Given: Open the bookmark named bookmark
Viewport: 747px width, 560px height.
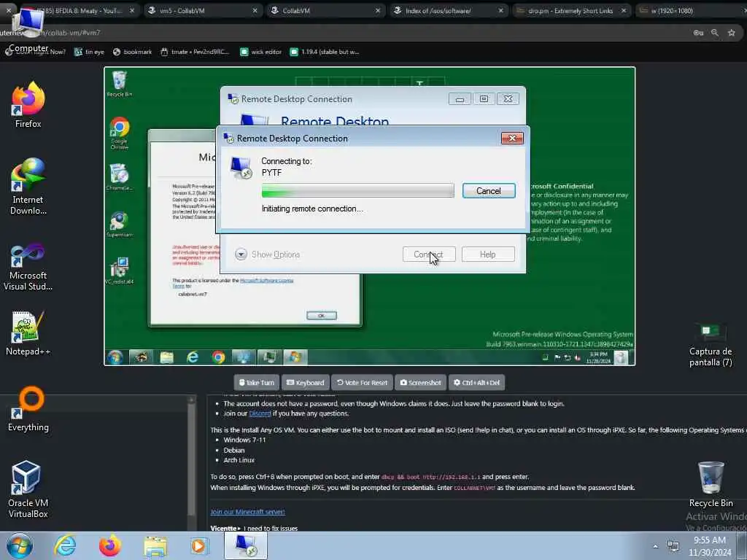Looking at the screenshot, I should (x=133, y=52).
